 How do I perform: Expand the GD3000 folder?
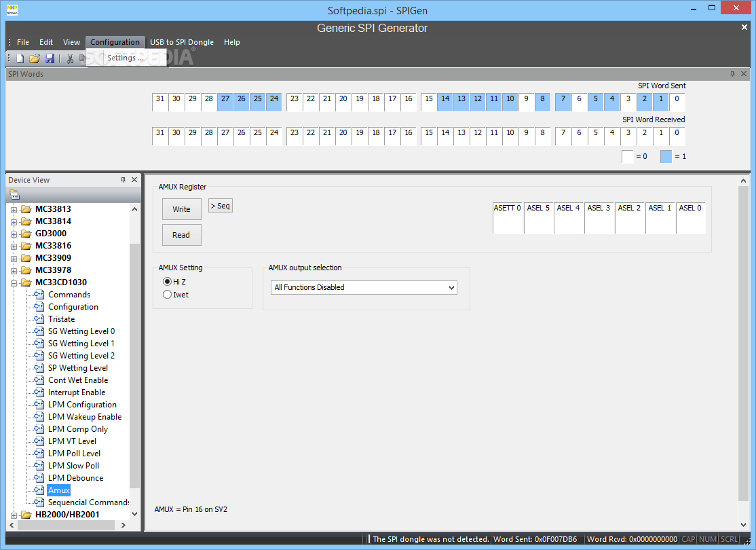[x=14, y=234]
